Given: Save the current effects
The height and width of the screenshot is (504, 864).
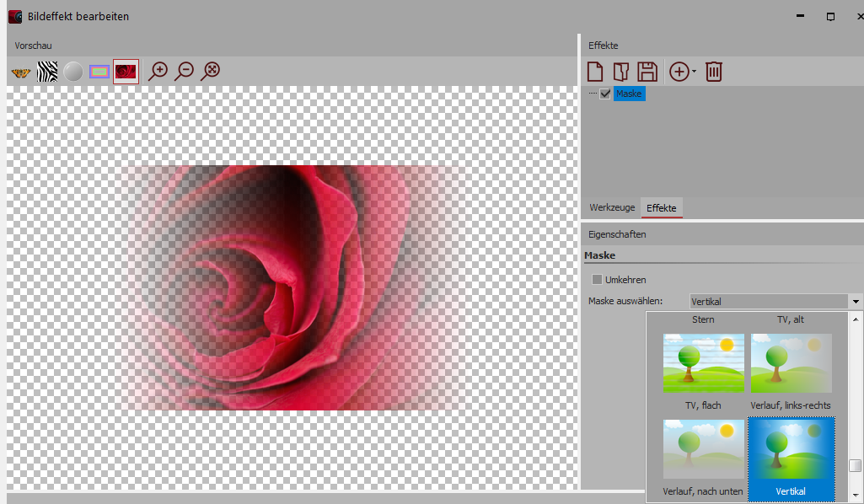Looking at the screenshot, I should 647,72.
